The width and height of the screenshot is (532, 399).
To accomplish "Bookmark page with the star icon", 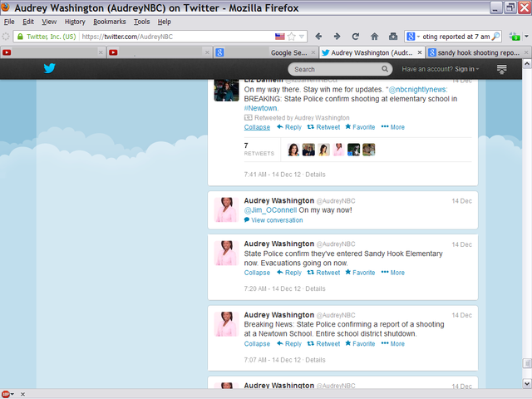I will pos(292,37).
